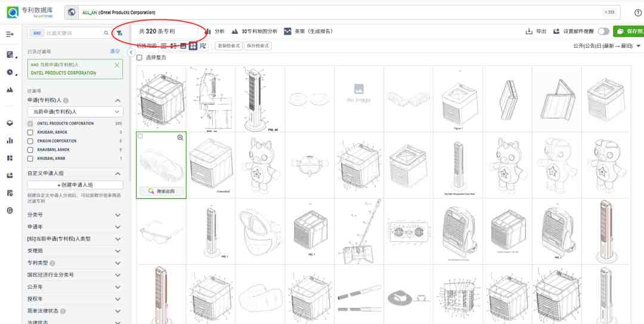644x324 pixels.
Task: Open the dashboard grid sidebar icon
Action: 10,158
